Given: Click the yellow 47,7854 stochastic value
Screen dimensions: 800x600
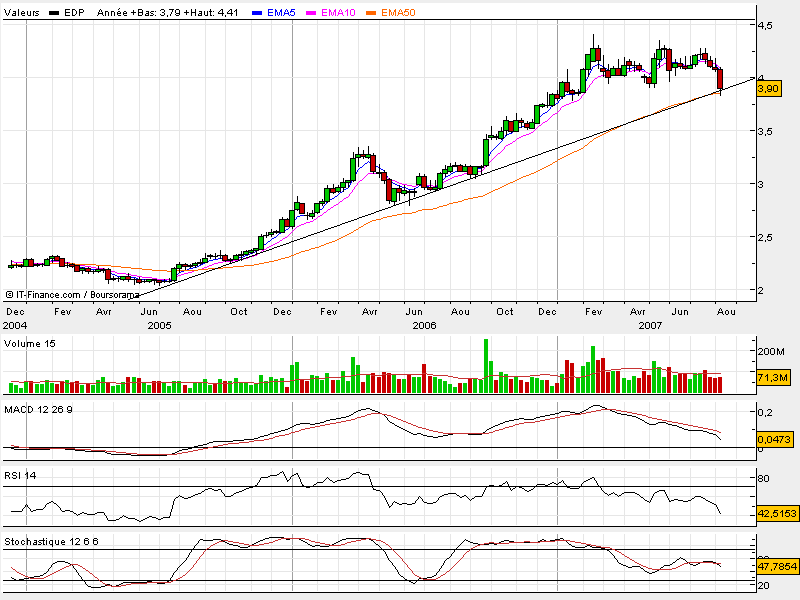Looking at the screenshot, I should click(x=777, y=566).
